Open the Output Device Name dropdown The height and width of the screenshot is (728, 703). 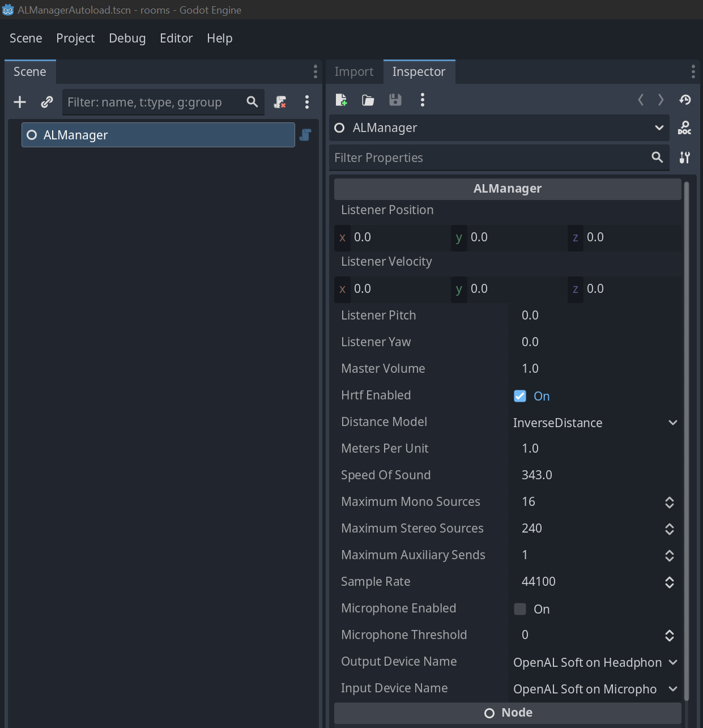(x=595, y=662)
